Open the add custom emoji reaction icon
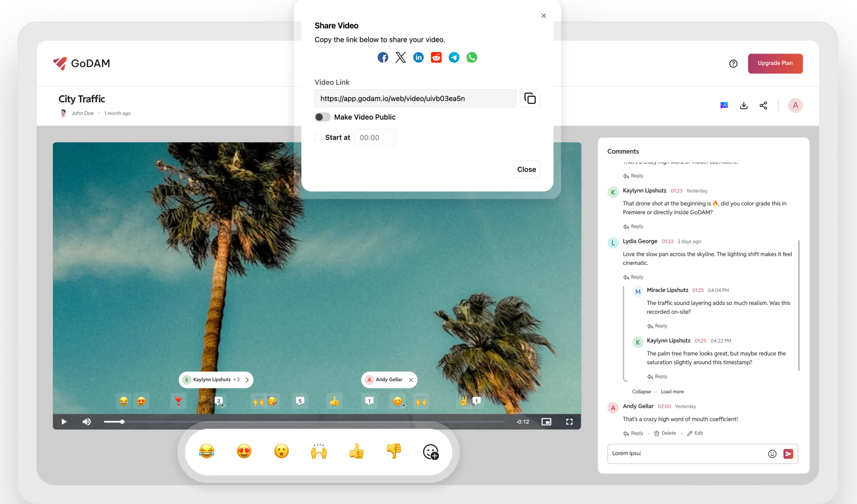Image resolution: width=857 pixels, height=504 pixels. (x=431, y=452)
